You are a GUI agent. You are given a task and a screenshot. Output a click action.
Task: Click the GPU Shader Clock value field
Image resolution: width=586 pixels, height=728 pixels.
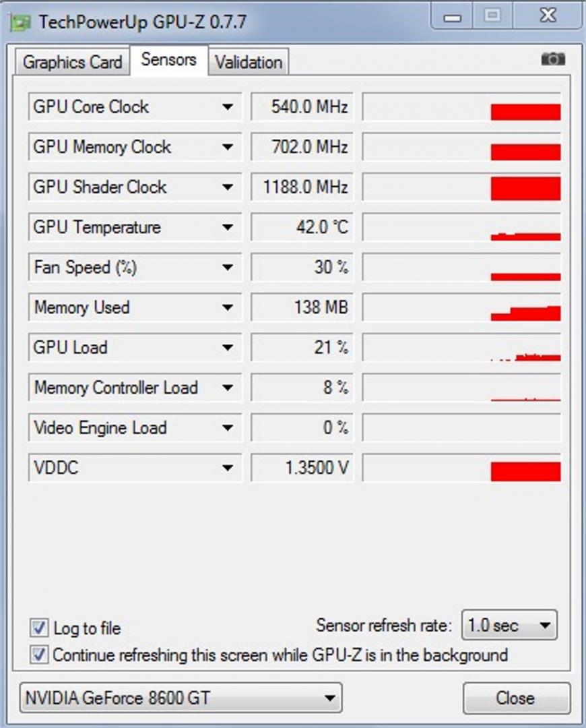point(302,187)
